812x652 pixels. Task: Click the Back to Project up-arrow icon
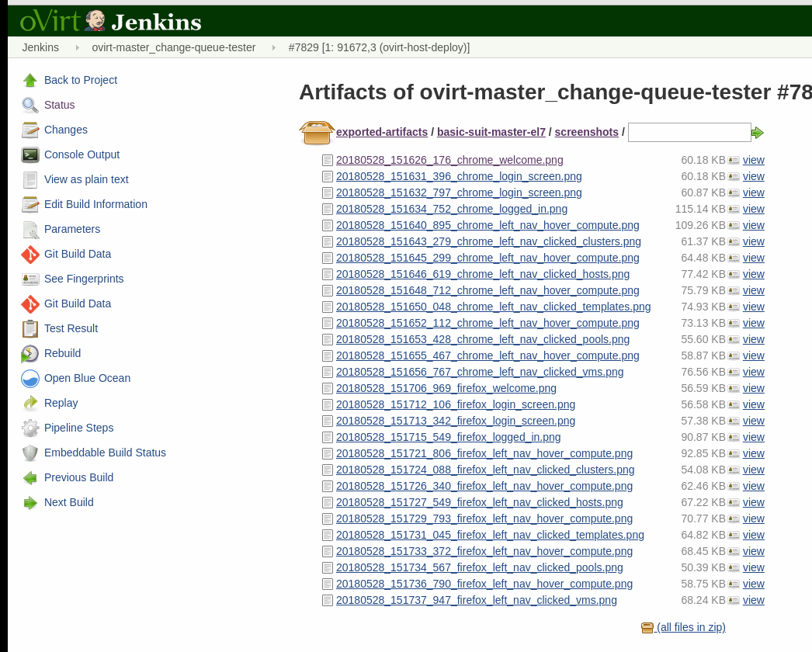pos(30,80)
